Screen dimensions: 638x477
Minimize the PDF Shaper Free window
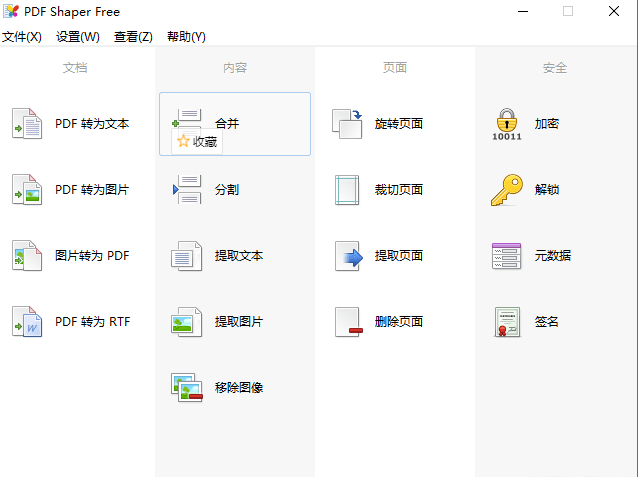point(523,11)
